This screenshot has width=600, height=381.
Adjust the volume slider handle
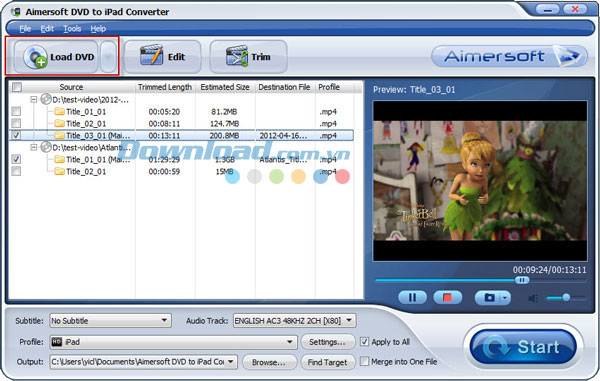click(x=566, y=297)
